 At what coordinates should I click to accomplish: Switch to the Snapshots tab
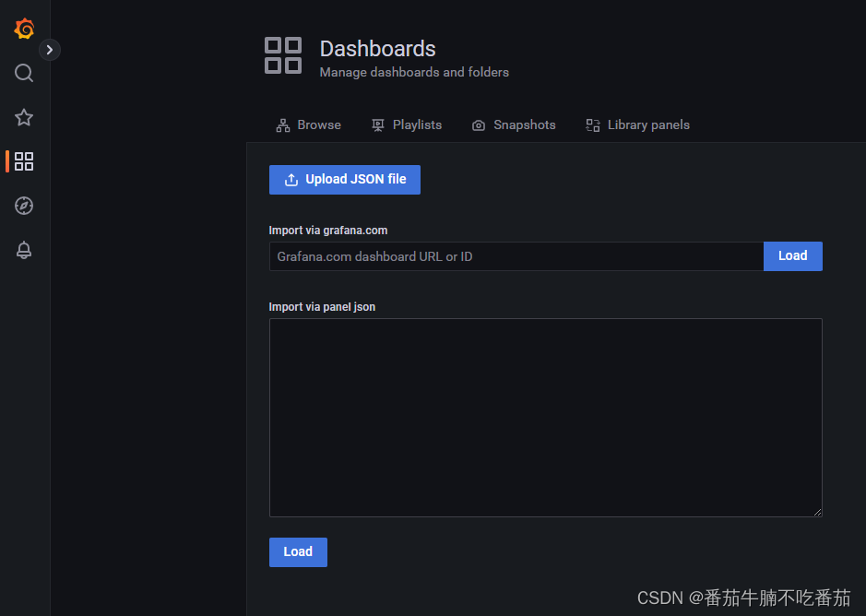(514, 125)
